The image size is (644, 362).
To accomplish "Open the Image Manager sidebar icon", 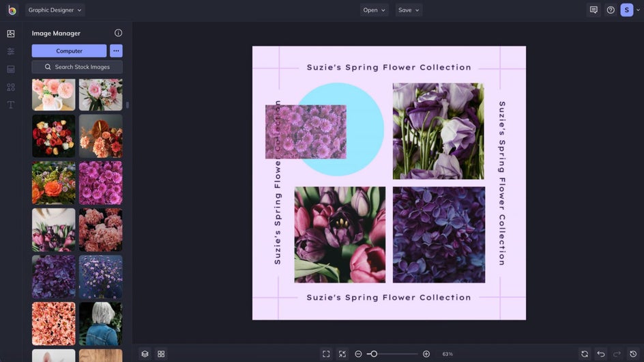I will pos(11,33).
